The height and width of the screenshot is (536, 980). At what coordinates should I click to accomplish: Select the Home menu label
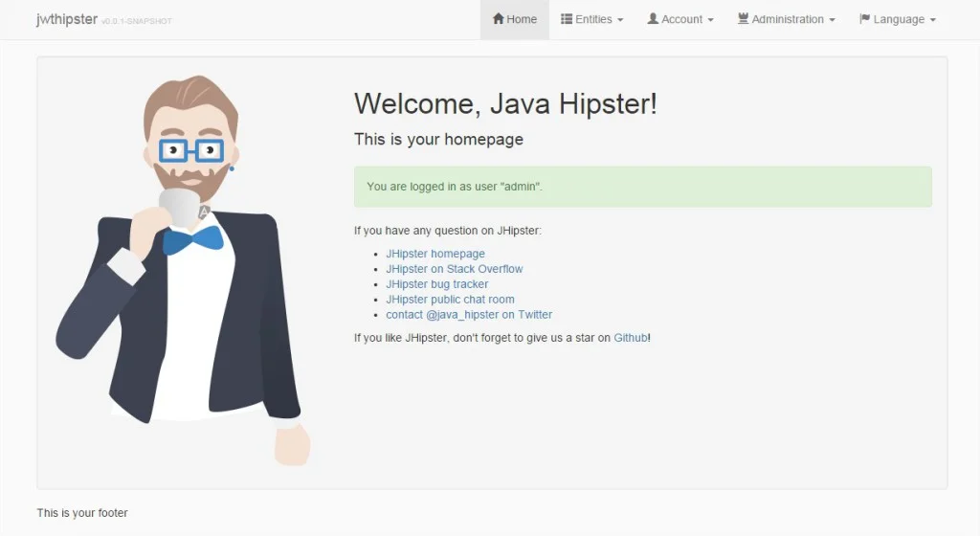point(522,19)
